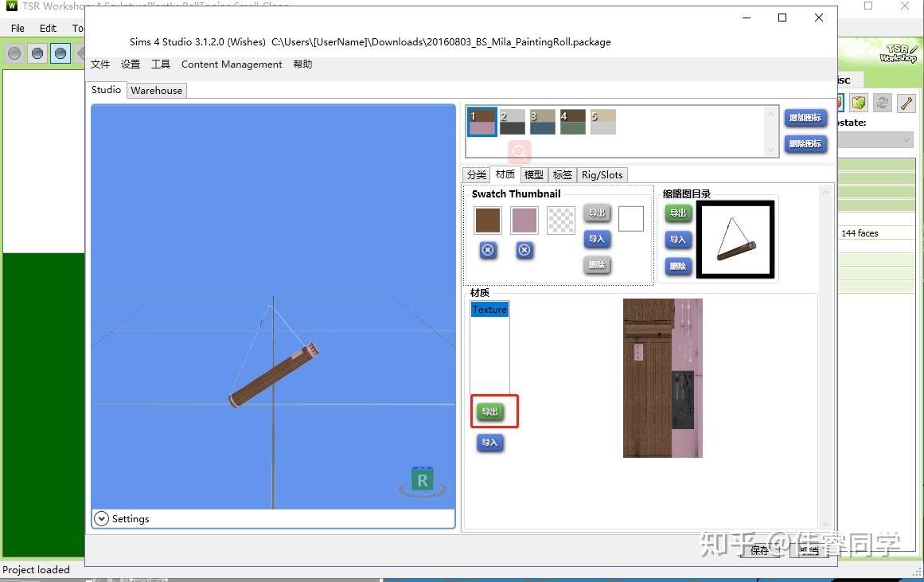The width and height of the screenshot is (924, 582).
Task: Open the 文件 menu
Action: coord(100,64)
